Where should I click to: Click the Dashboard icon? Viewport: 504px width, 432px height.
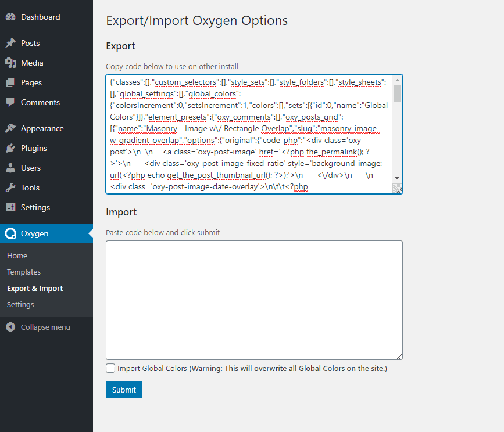tap(12, 16)
